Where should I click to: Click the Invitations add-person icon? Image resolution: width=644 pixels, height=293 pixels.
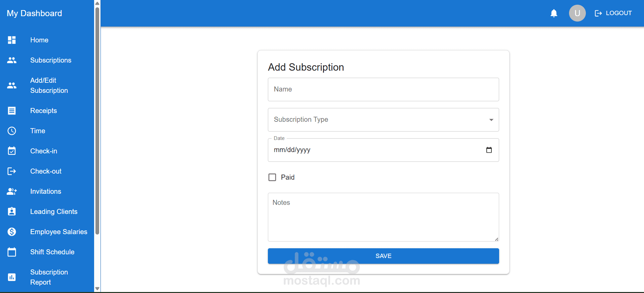[x=12, y=191]
